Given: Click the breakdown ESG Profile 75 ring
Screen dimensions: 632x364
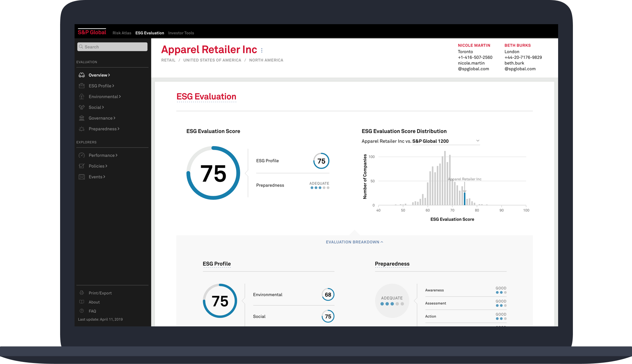Looking at the screenshot, I should (220, 301).
